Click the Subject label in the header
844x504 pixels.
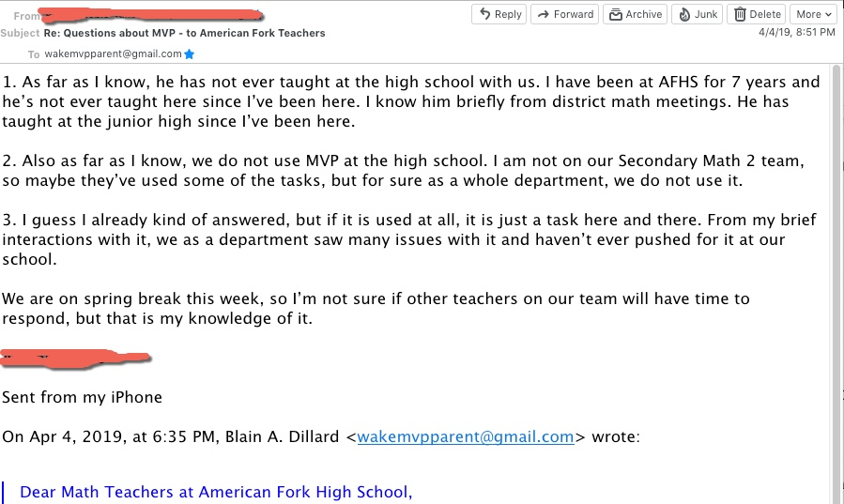(20, 34)
